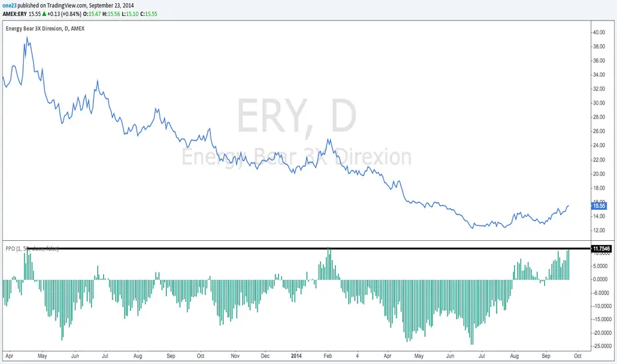Click the Jun label after 2014
Image resolution: width=617 pixels, height=364 pixels.
pyautogui.click(x=450, y=356)
